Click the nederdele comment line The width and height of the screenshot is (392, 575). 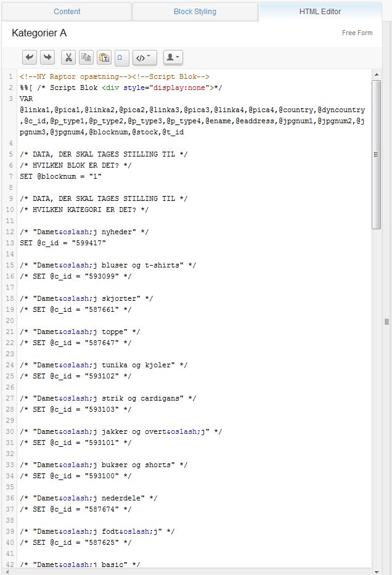[89, 498]
